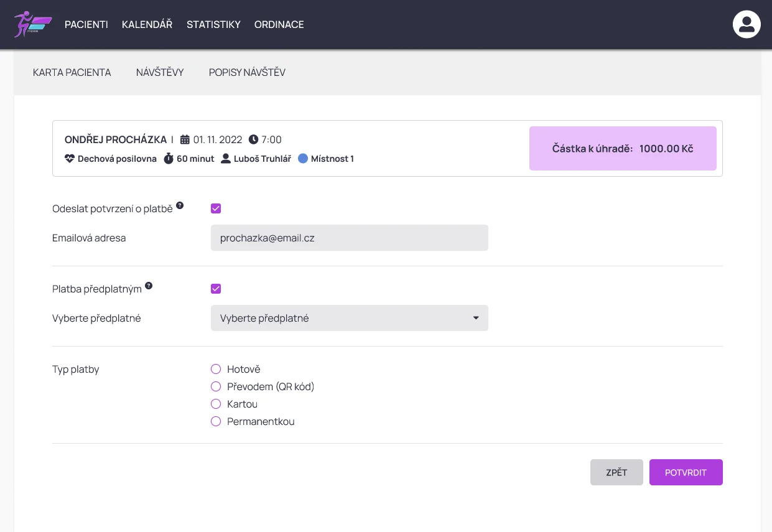Click the help icon next to Odeslat potvrzení o platbě
Viewport: 772px width, 532px height.
(x=180, y=205)
